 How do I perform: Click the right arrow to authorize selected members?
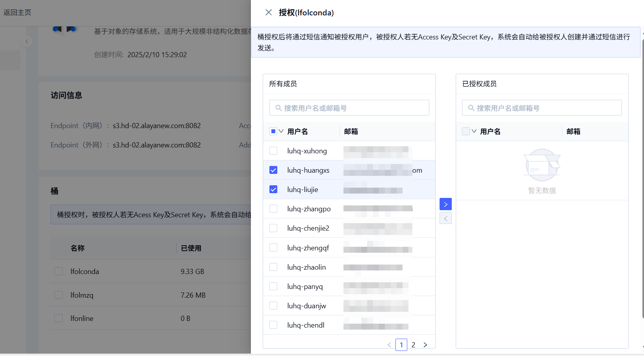point(445,204)
